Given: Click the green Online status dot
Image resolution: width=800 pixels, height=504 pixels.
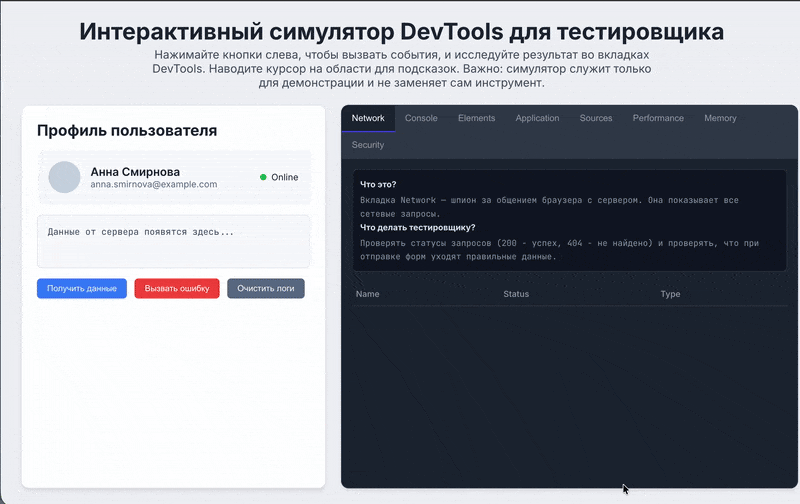Looking at the screenshot, I should pyautogui.click(x=263, y=177).
